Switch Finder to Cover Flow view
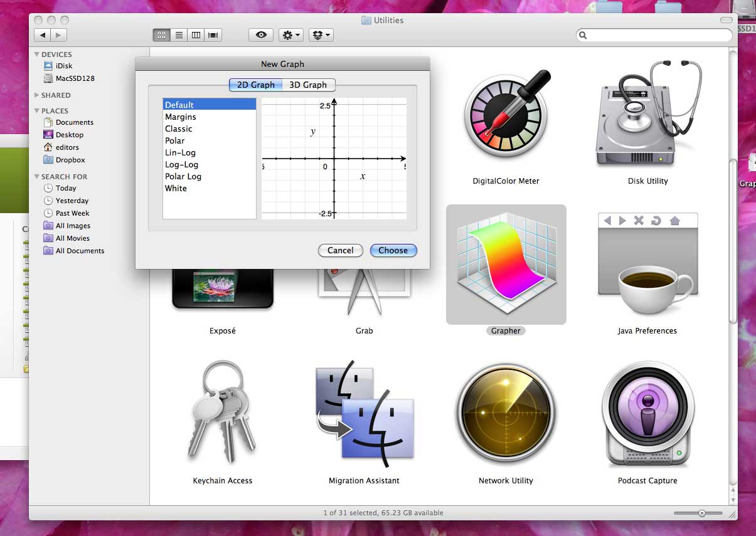Screen dimensions: 756x536 pyautogui.click(x=213, y=35)
